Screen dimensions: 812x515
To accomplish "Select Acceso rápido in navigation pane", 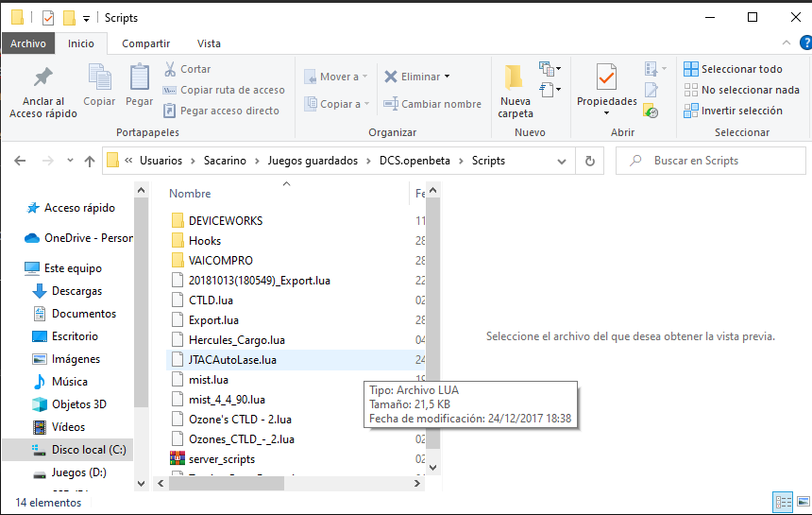I will tap(71, 208).
